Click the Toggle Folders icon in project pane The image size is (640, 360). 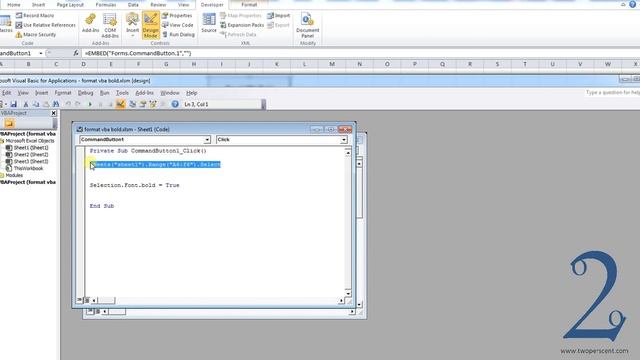(x=9, y=123)
